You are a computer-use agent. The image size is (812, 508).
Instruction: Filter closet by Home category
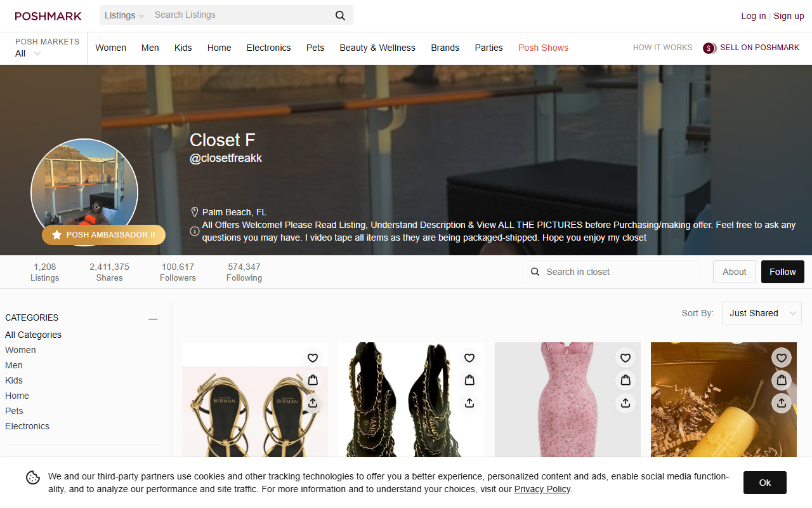coord(17,396)
